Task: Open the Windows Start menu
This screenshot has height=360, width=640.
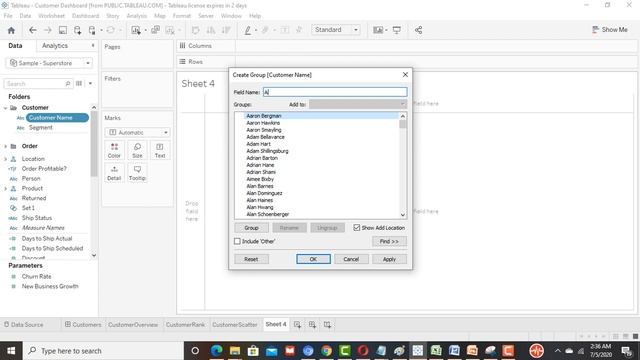Action: (11, 351)
